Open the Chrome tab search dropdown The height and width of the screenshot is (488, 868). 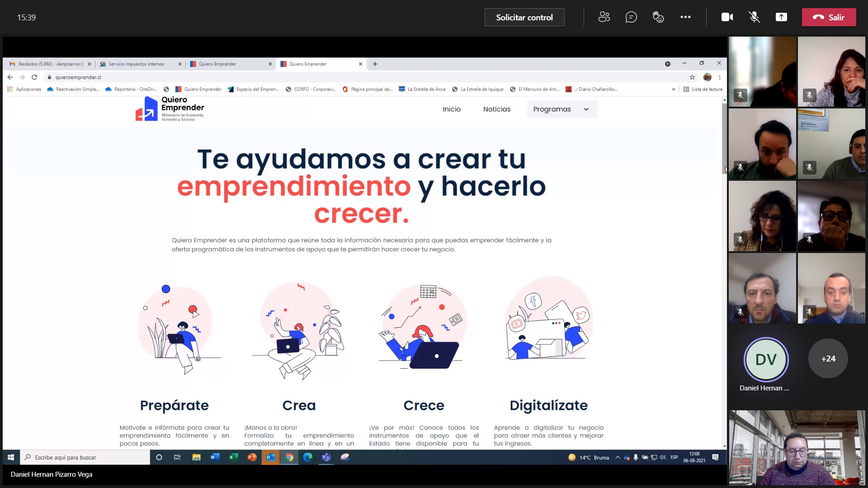[667, 64]
